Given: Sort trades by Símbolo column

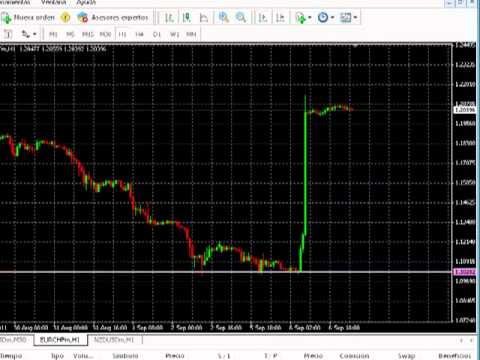Looking at the screenshot, I should click(x=125, y=356).
